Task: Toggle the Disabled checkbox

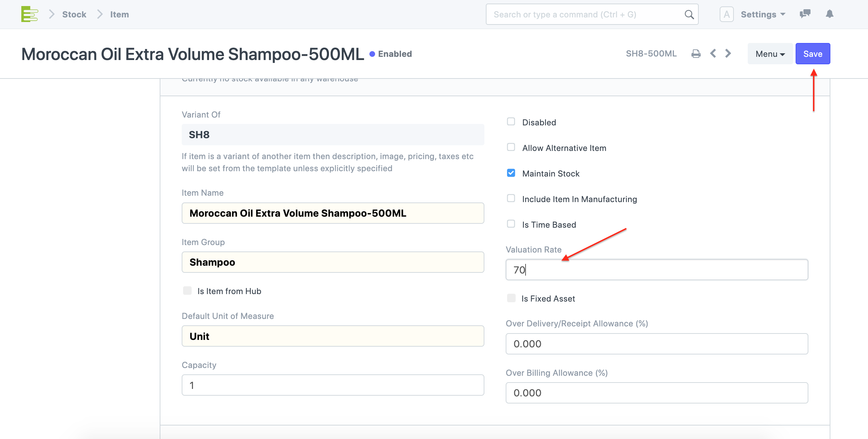Action: coord(511,122)
